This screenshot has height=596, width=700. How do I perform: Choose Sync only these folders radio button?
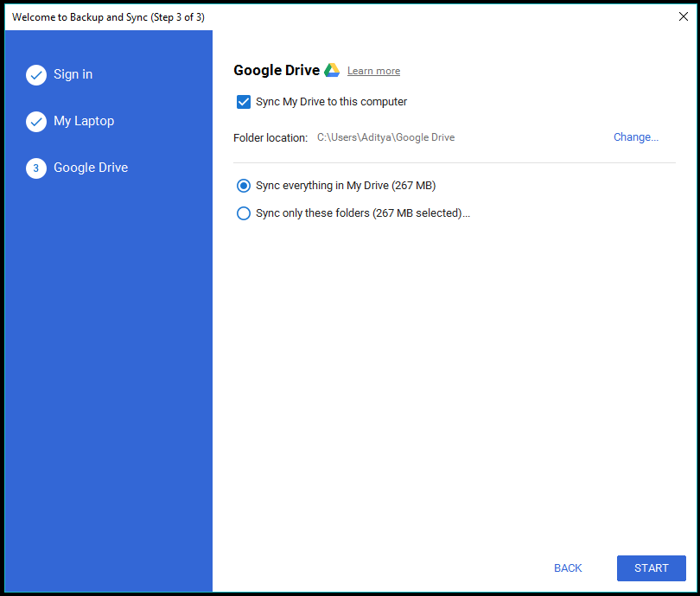click(244, 213)
